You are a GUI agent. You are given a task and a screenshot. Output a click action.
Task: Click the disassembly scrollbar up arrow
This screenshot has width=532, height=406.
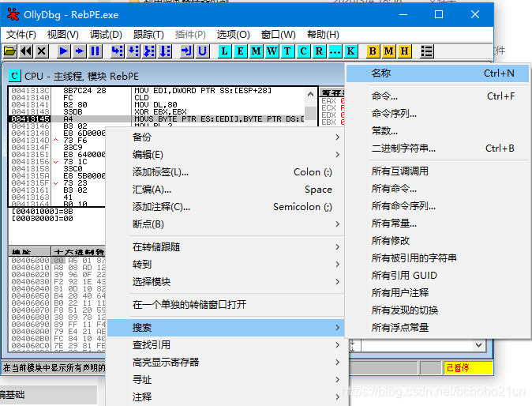click(x=310, y=94)
